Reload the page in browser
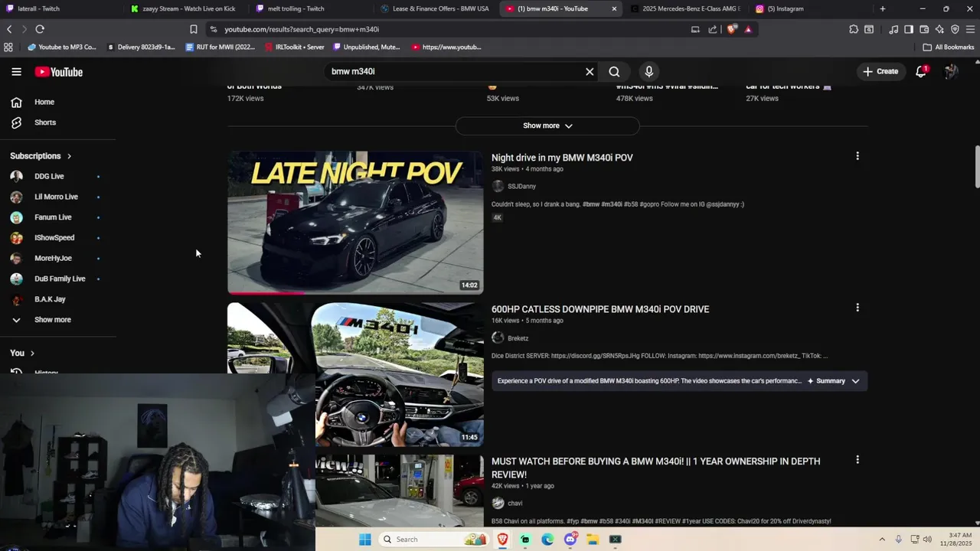980x551 pixels. click(40, 29)
